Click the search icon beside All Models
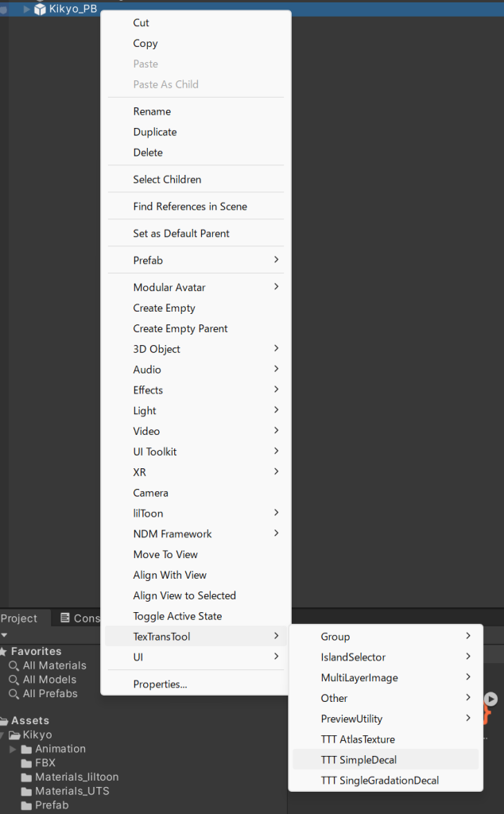The width and height of the screenshot is (504, 814). pyautogui.click(x=14, y=680)
